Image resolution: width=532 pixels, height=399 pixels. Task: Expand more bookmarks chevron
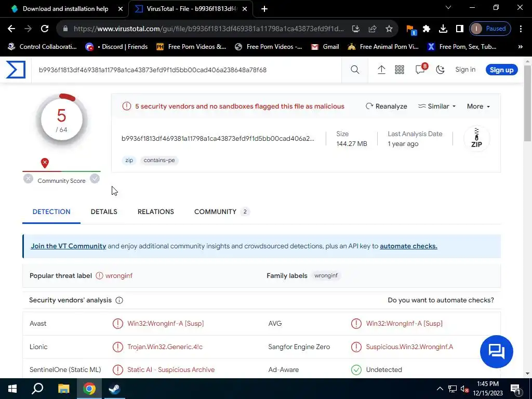[520, 47]
